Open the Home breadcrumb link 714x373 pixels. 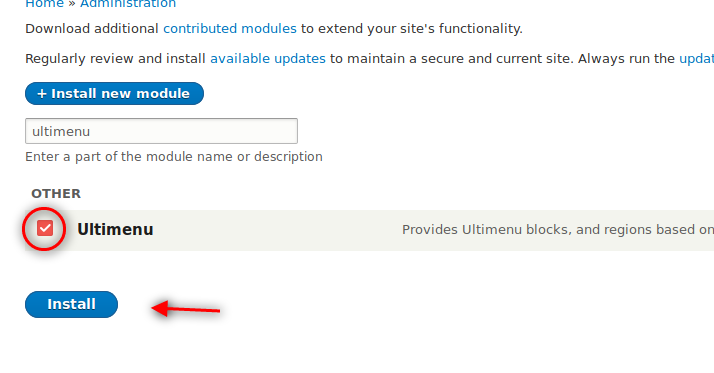coord(44,4)
